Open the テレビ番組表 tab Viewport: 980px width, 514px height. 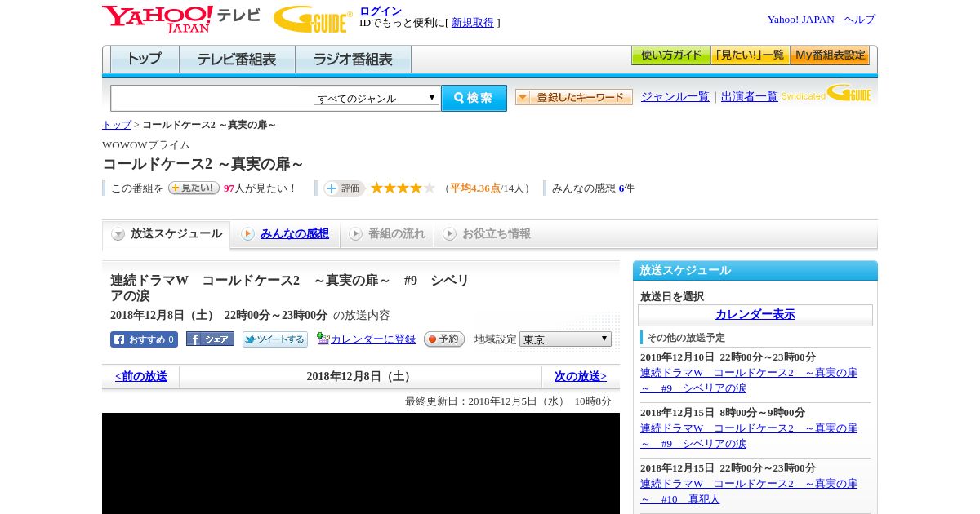tap(237, 60)
